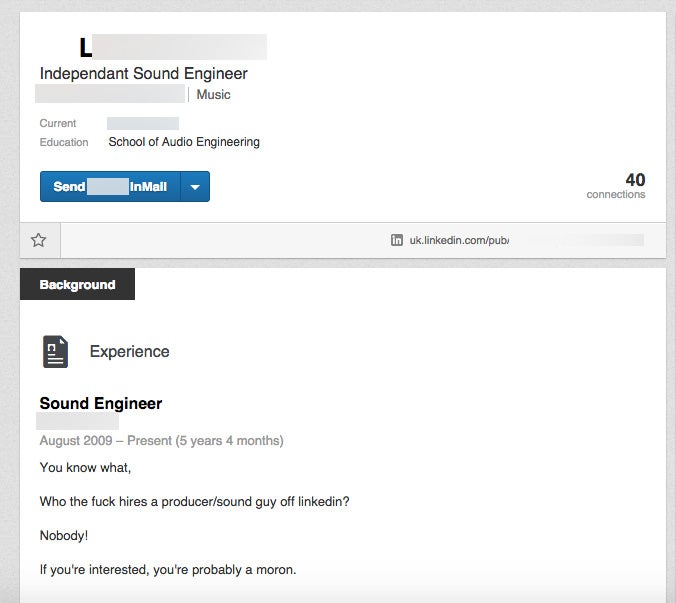Click the blurred profile name heading

(172, 46)
